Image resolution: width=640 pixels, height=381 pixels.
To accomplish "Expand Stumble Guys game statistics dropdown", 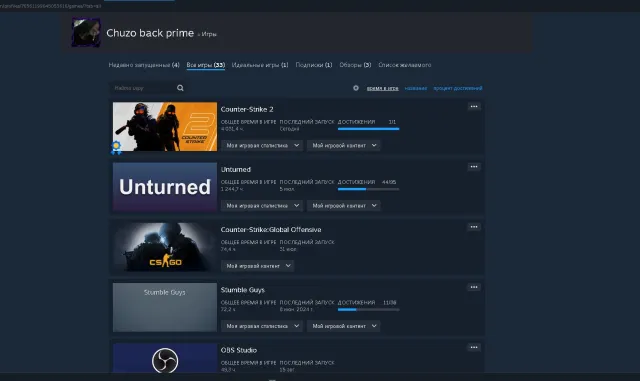I will click(262, 326).
